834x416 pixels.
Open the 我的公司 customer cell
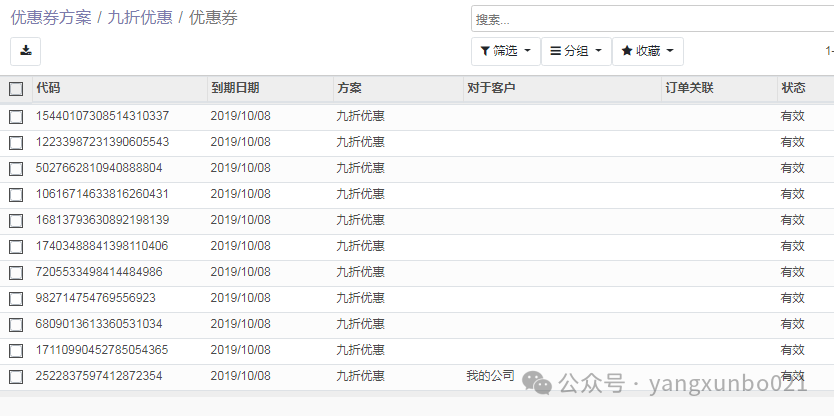[x=490, y=376]
